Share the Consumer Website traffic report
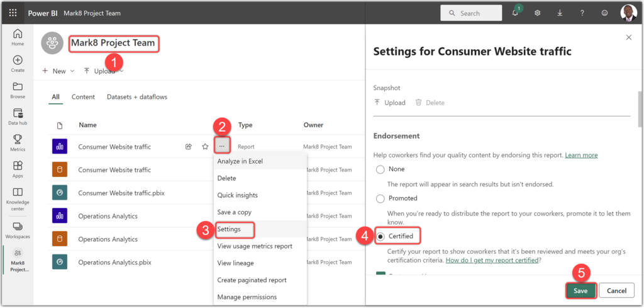This screenshot has height=308, width=644. (189, 146)
